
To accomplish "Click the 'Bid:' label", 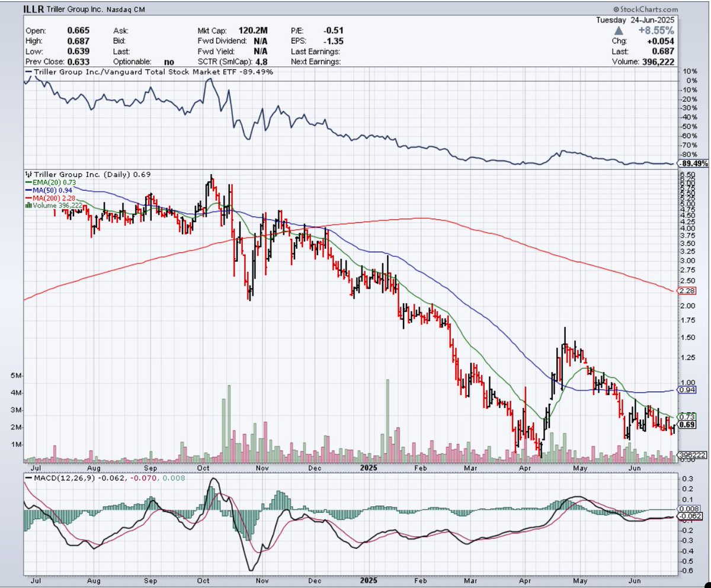I will point(120,41).
